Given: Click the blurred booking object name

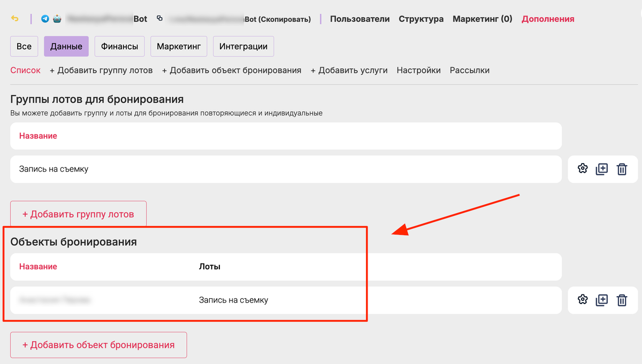Looking at the screenshot, I should pos(55,300).
